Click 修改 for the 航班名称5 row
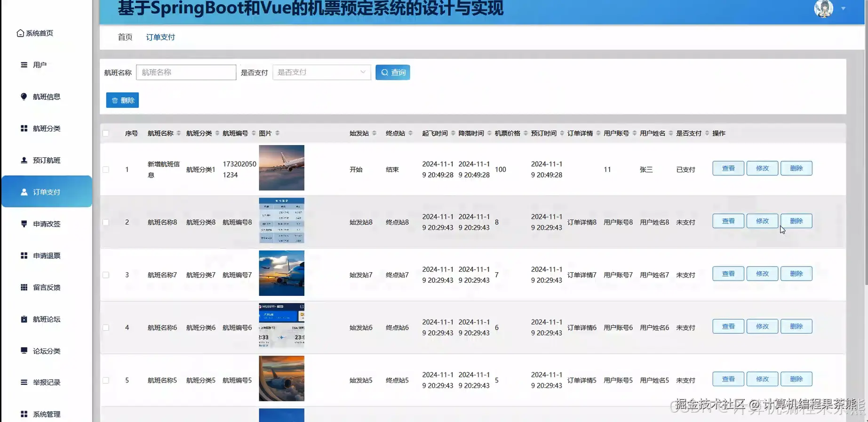Image resolution: width=868 pixels, height=422 pixels. [762, 379]
